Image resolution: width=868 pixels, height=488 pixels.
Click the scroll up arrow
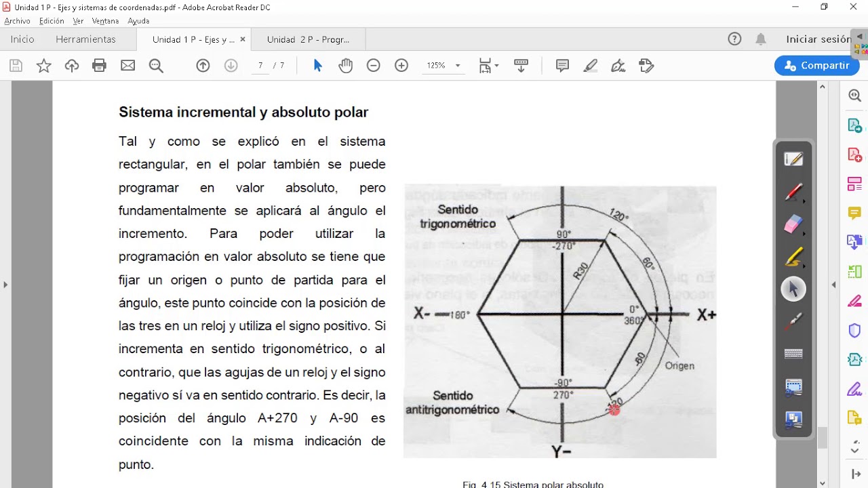(823, 87)
